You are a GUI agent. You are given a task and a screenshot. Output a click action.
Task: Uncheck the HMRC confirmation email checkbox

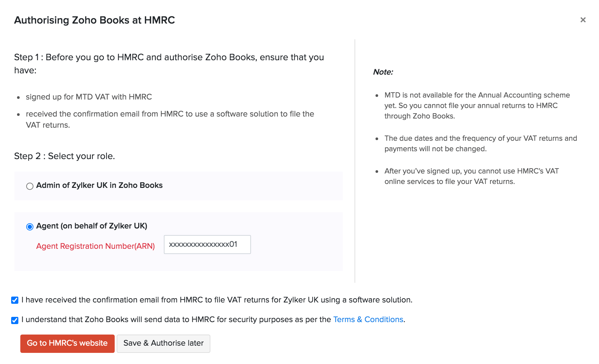[x=15, y=300]
